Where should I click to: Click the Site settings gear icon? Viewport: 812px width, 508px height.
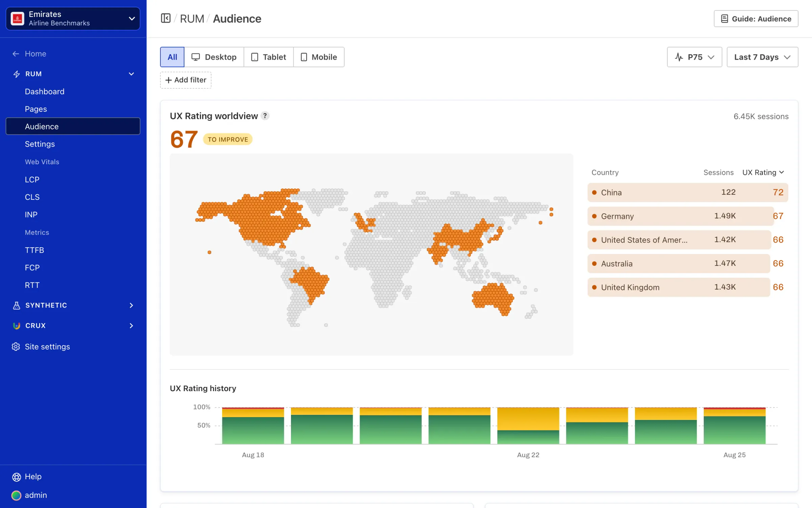pyautogui.click(x=16, y=346)
